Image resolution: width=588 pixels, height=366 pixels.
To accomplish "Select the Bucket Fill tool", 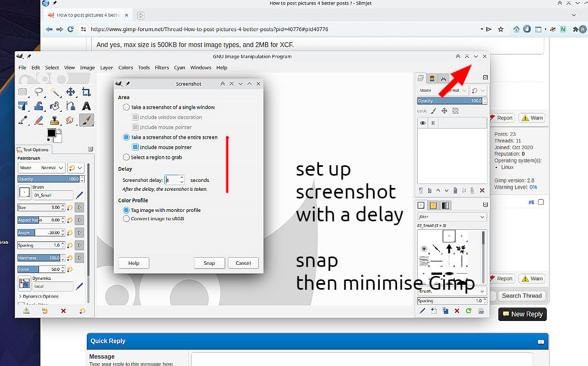I will click(x=55, y=106).
